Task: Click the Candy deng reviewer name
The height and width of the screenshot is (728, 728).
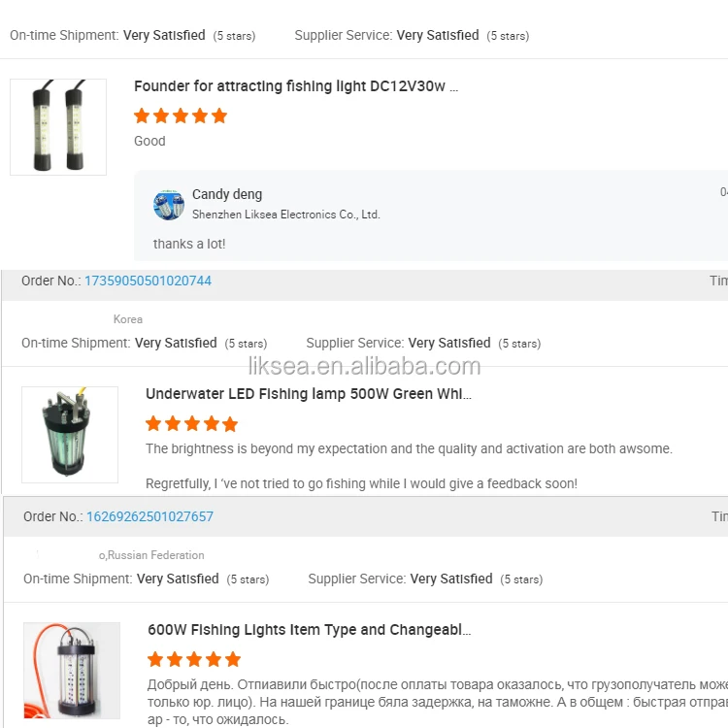Action: coord(227,194)
